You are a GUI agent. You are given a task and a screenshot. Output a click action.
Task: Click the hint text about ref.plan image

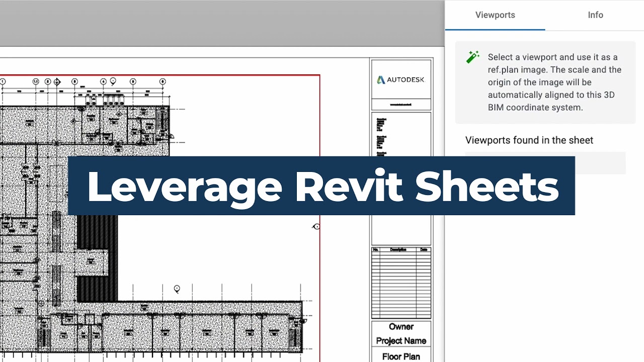click(554, 82)
